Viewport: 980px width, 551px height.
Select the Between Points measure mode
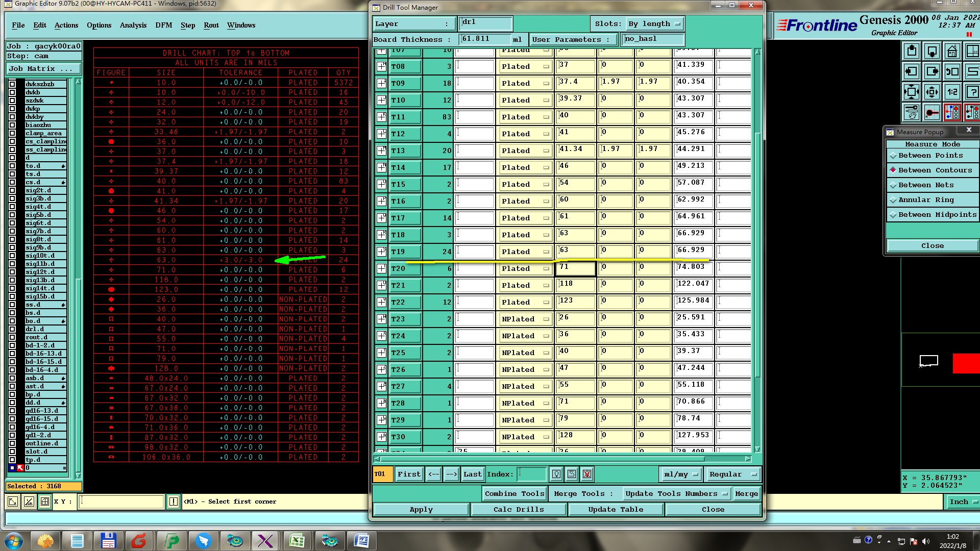[930, 156]
